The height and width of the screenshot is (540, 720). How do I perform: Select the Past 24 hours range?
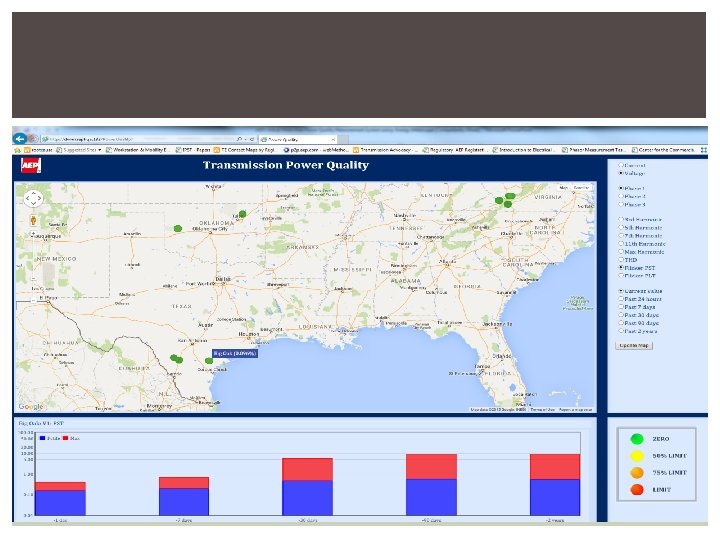pos(621,299)
